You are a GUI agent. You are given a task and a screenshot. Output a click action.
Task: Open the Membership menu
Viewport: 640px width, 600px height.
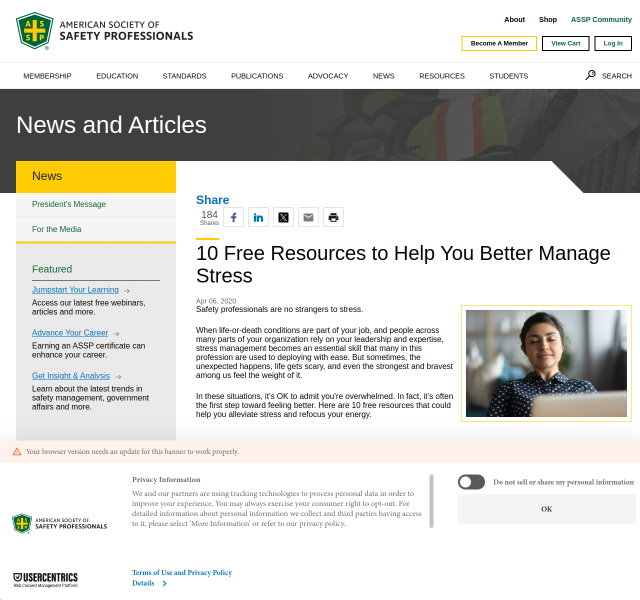pyautogui.click(x=47, y=76)
